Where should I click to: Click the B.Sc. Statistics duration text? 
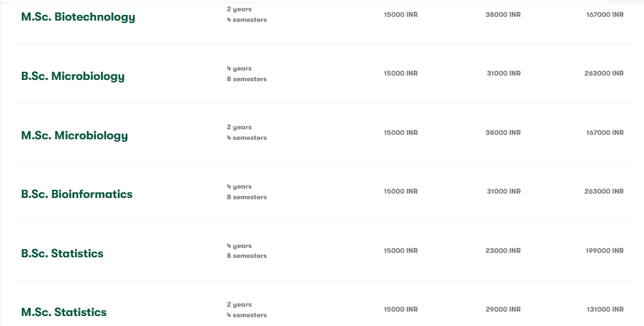pyautogui.click(x=246, y=251)
